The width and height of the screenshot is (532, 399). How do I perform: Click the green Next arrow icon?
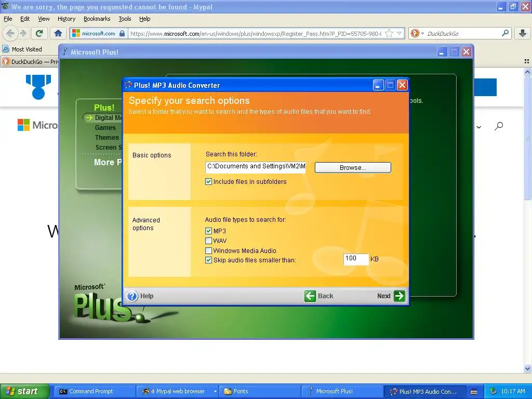point(400,296)
